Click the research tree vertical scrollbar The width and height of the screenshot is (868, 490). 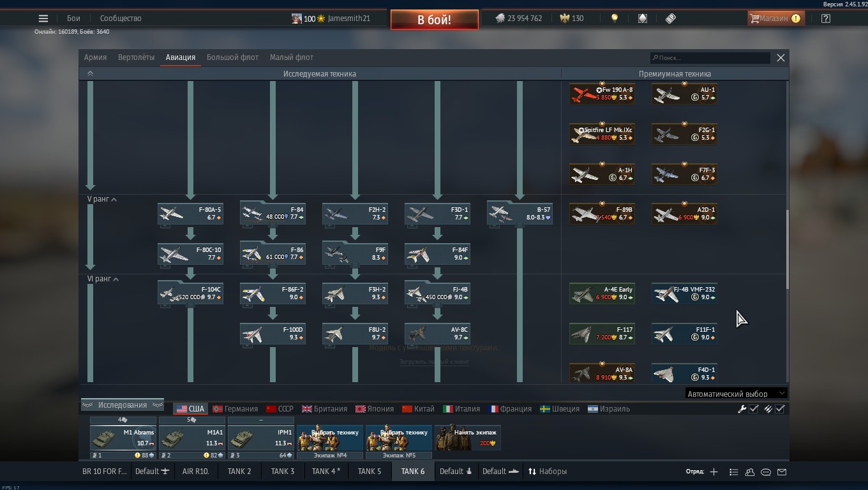[787, 249]
